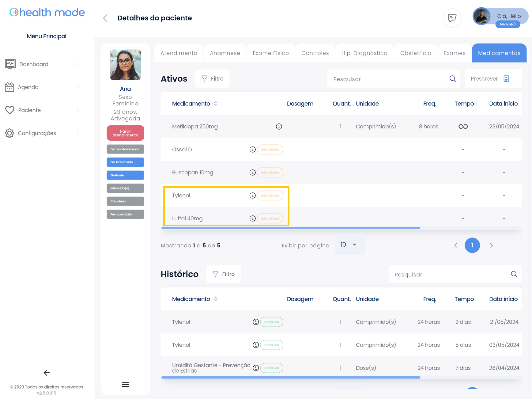Open Agenda from the sidebar
The height and width of the screenshot is (399, 532).
pyautogui.click(x=28, y=87)
